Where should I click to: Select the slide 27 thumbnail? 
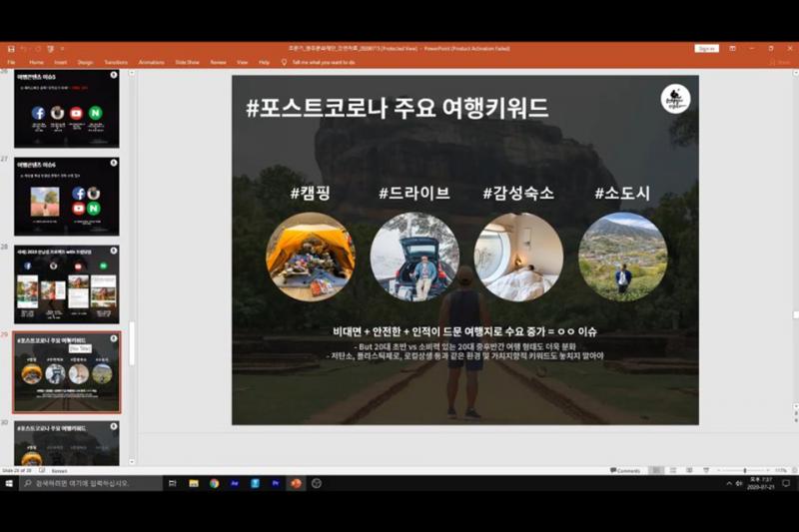tap(67, 196)
